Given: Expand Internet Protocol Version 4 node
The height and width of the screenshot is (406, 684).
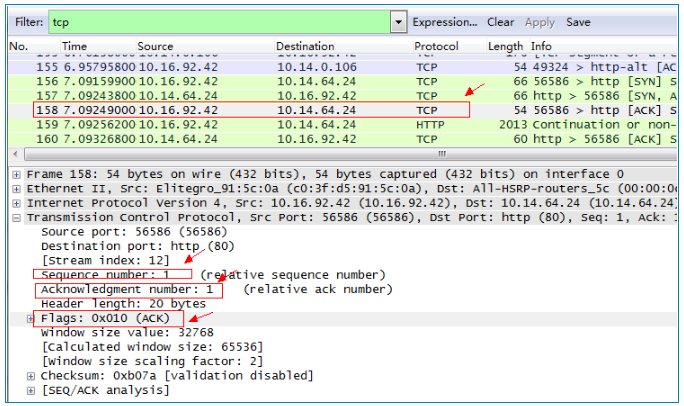Looking at the screenshot, I should (x=17, y=204).
